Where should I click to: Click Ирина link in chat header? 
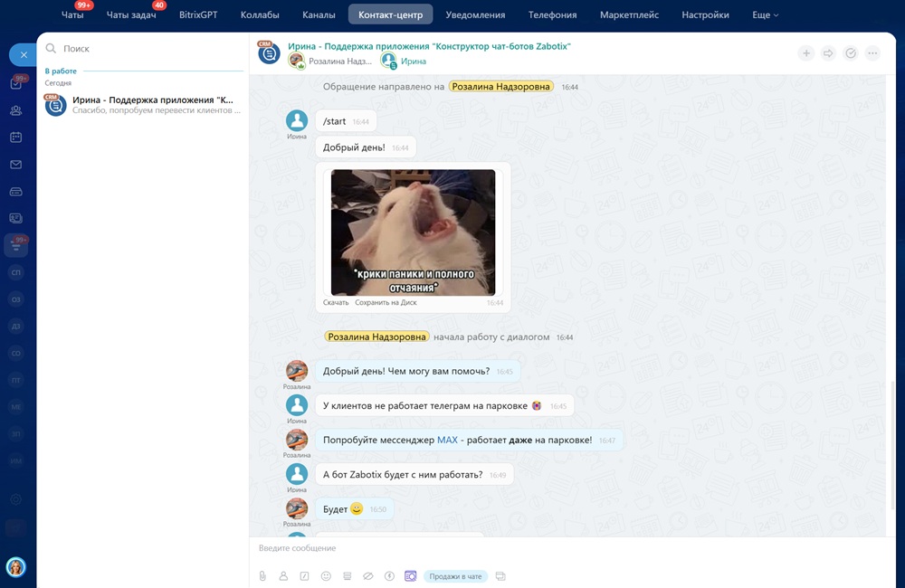[414, 62]
